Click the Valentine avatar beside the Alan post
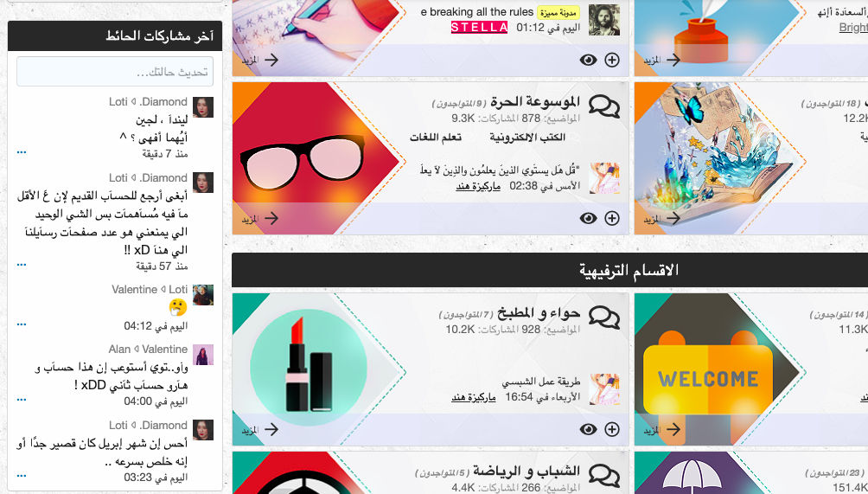Viewport: 868px width, 494px height. pos(203,355)
